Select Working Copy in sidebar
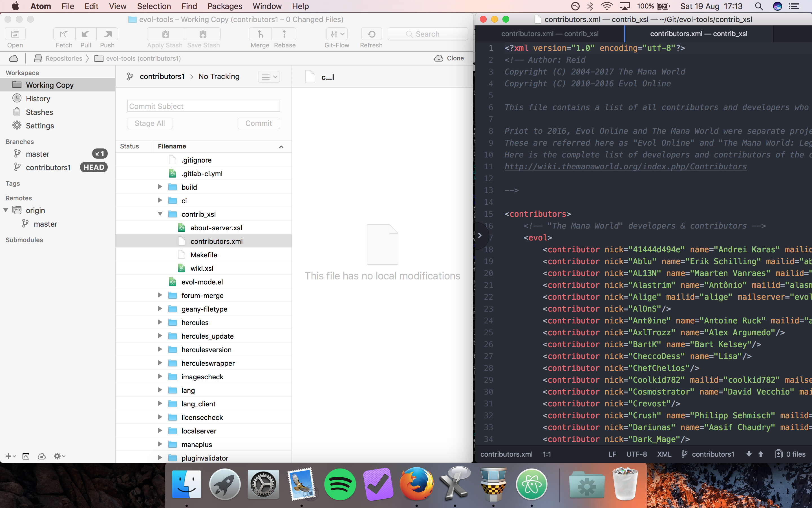The width and height of the screenshot is (812, 508). click(58, 85)
